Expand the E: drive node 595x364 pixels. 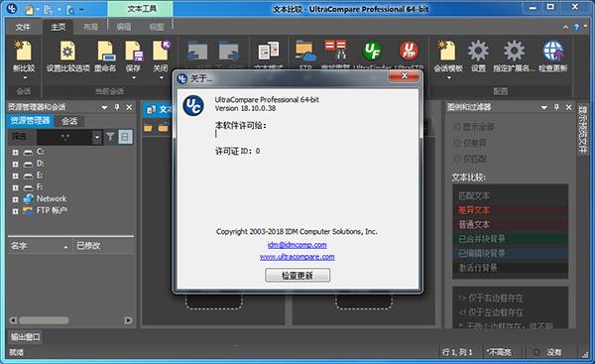tap(15, 176)
